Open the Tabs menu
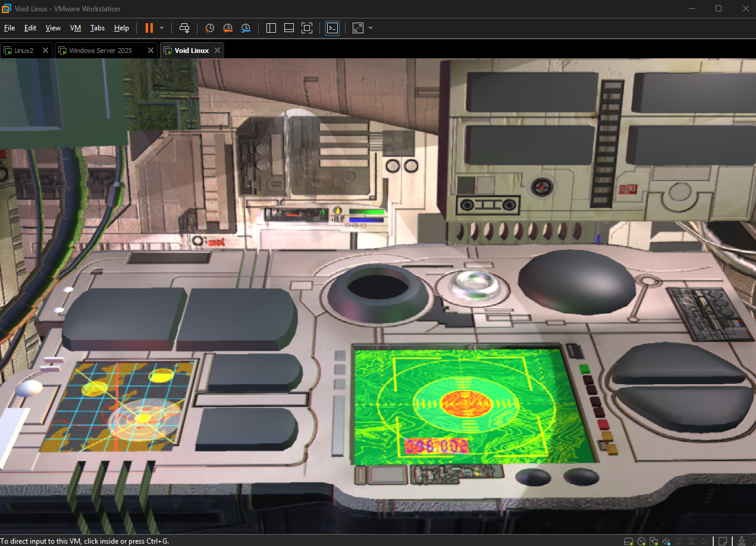 pyautogui.click(x=98, y=28)
